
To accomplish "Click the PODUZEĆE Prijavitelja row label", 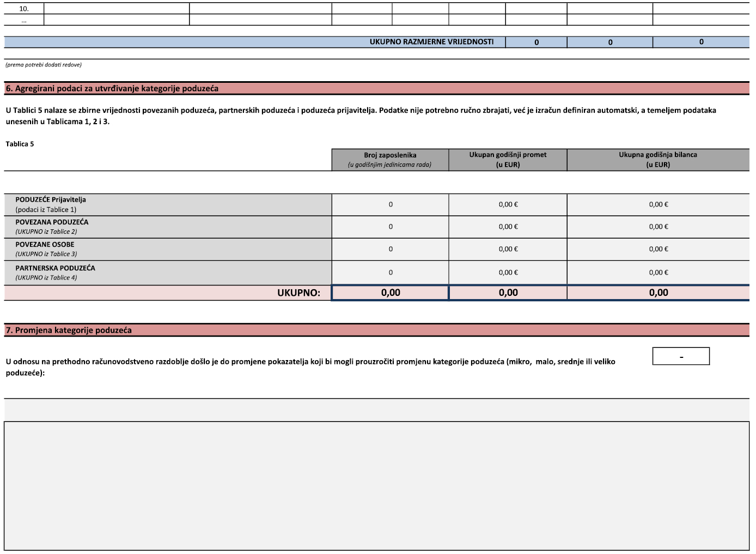I will pyautogui.click(x=51, y=200).
